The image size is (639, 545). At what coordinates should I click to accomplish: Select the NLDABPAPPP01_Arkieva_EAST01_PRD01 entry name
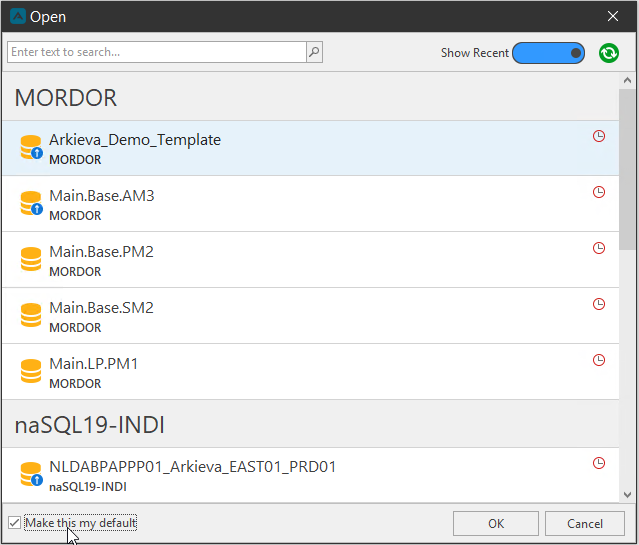pyautogui.click(x=193, y=467)
